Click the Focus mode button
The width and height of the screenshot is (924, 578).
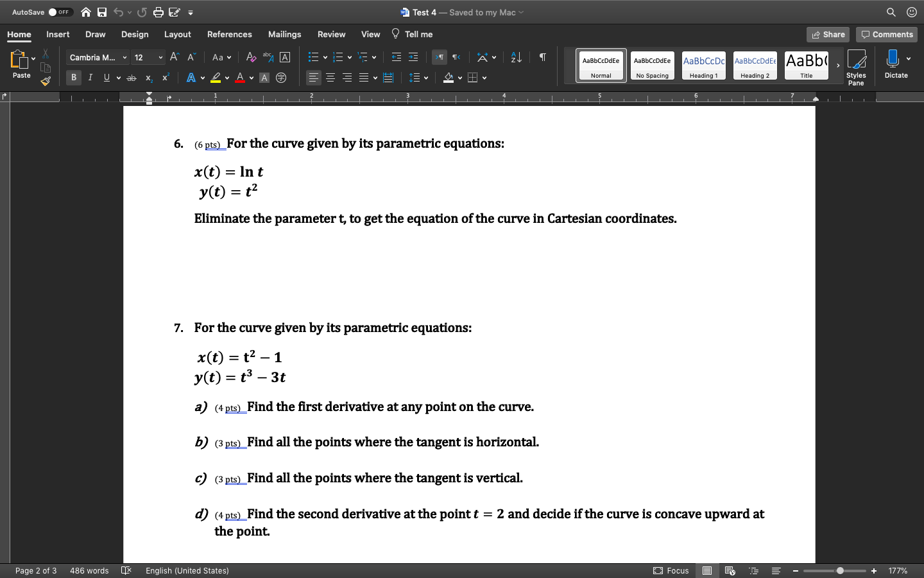point(671,570)
